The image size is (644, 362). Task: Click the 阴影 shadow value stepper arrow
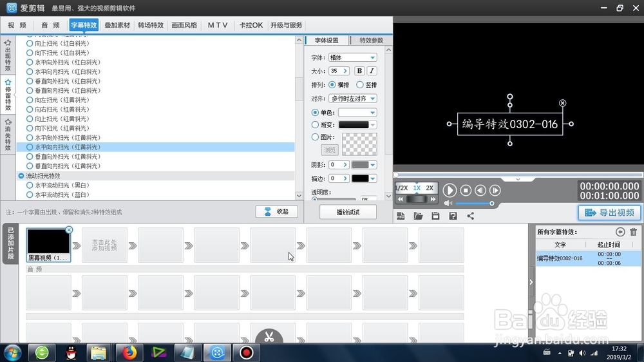[345, 165]
